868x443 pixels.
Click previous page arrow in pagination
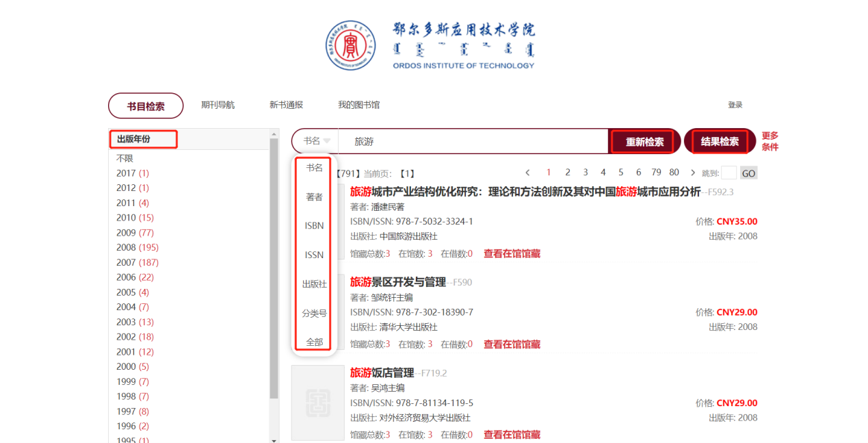coord(527,173)
